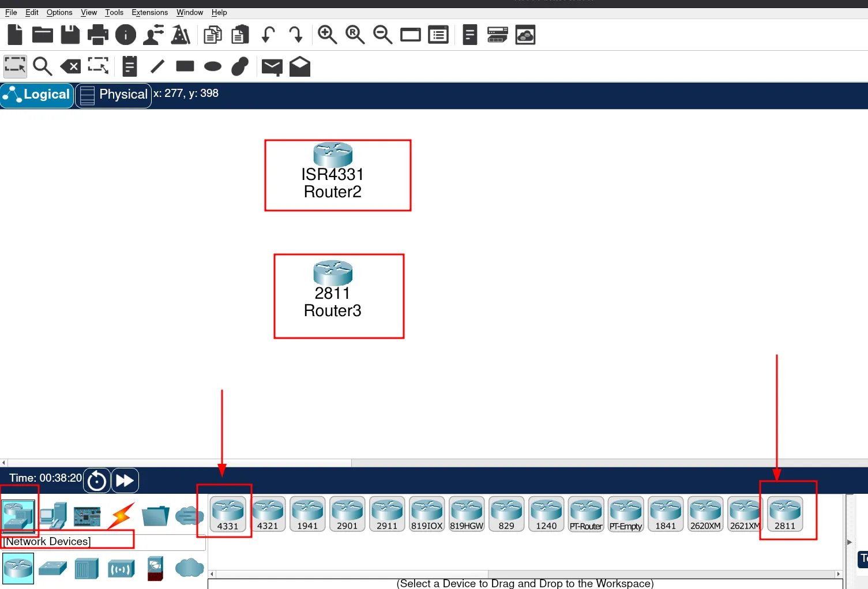Screen dimensions: 868x589
Task: Choose the Place Note tool
Action: pos(130,67)
